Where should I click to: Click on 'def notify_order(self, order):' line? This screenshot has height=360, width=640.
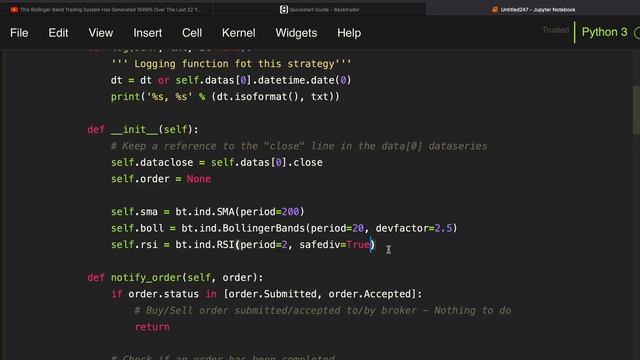[x=175, y=278]
